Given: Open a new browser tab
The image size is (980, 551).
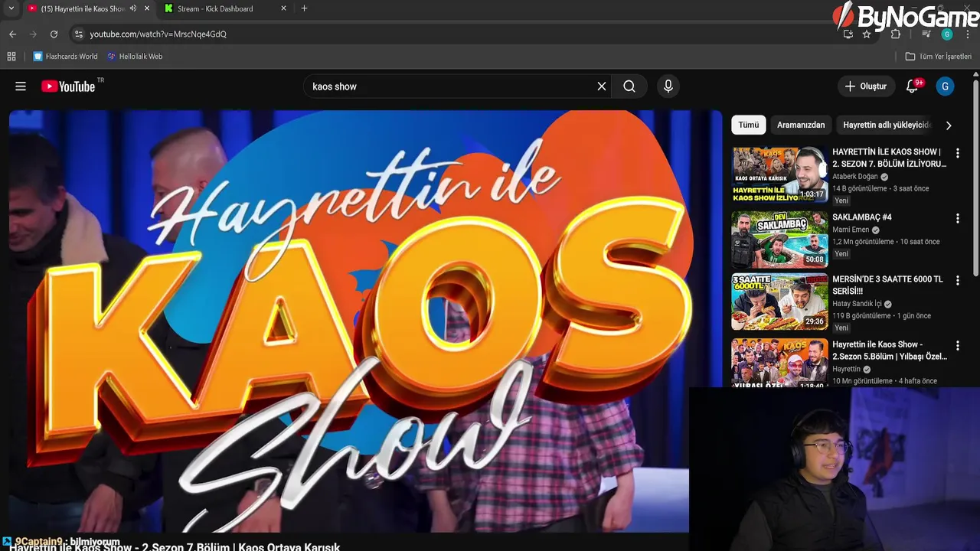Looking at the screenshot, I should (x=304, y=8).
